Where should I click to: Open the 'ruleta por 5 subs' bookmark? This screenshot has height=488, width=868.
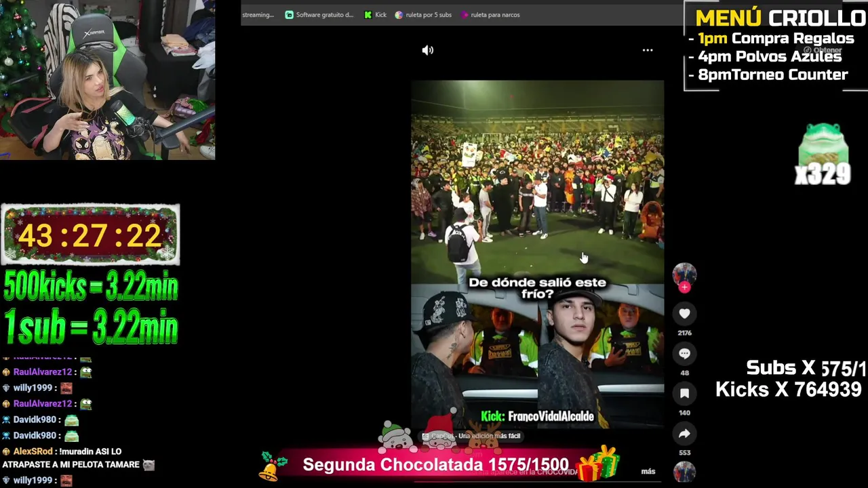coord(423,15)
